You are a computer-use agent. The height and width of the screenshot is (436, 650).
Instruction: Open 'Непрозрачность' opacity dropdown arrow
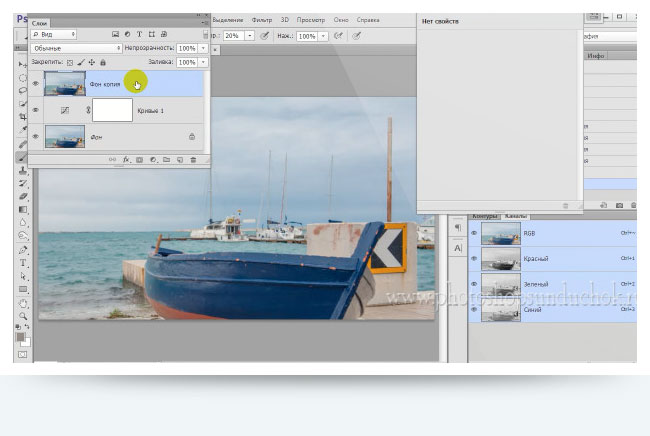click(203, 48)
